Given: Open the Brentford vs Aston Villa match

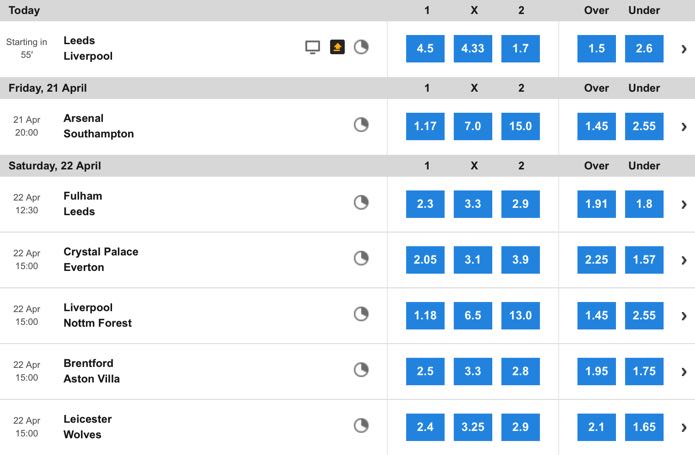Looking at the screenshot, I should (x=91, y=371).
